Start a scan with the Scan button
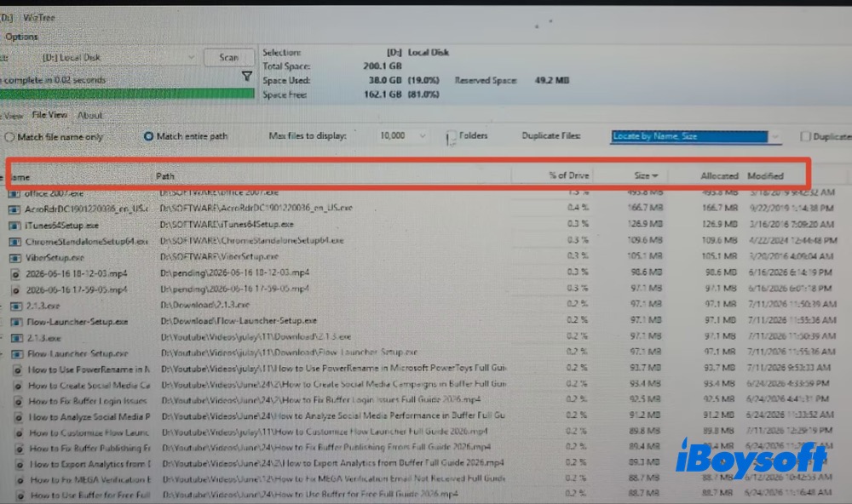This screenshot has height=504, width=852. point(228,58)
